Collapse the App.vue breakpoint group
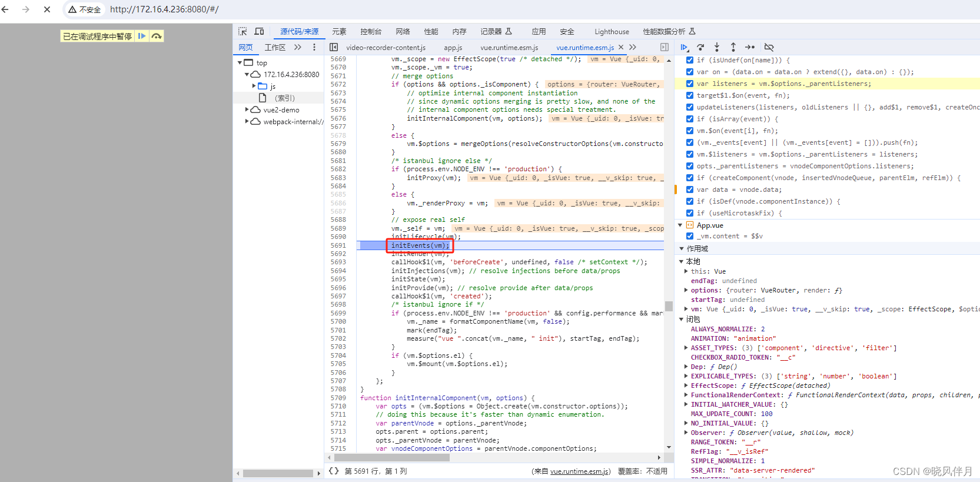 pos(680,225)
